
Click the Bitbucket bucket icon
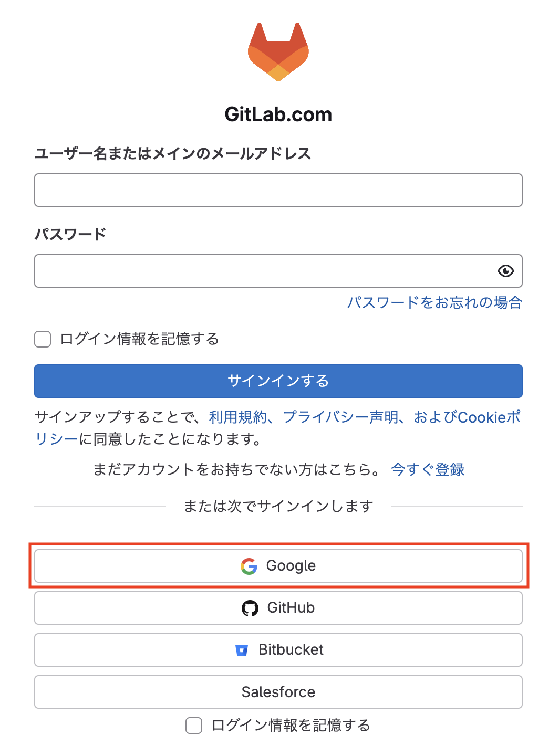242,649
